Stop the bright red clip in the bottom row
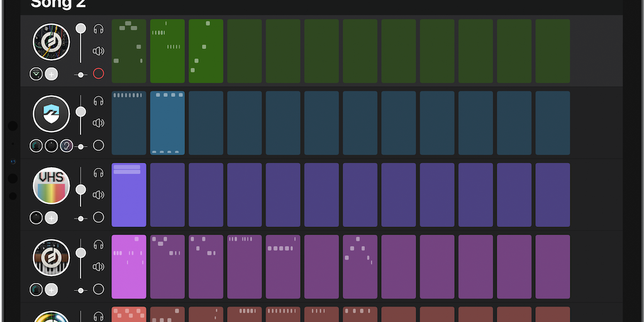This screenshot has width=644, height=322. (129, 314)
